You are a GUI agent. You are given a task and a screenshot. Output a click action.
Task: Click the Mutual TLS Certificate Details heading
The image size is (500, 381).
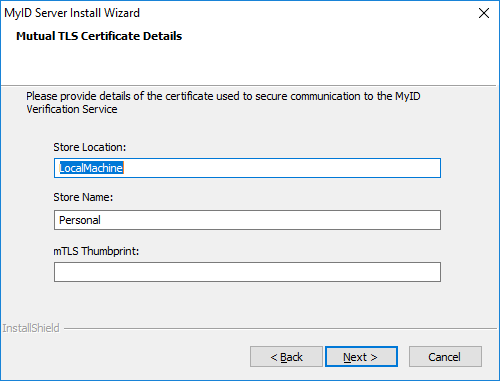click(99, 36)
